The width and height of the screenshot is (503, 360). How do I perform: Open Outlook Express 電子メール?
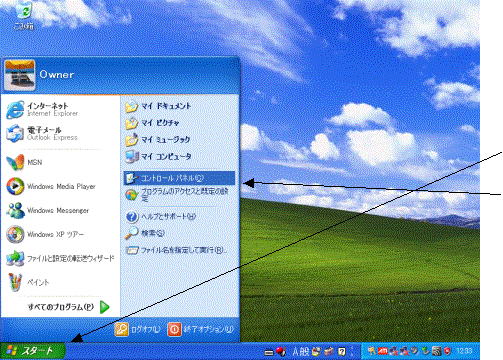click(42, 133)
